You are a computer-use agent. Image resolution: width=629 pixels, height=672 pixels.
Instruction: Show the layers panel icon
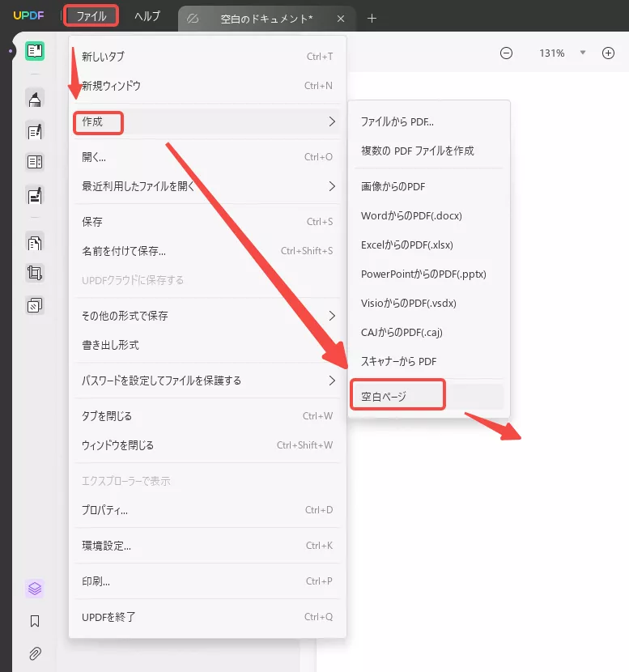(35, 589)
